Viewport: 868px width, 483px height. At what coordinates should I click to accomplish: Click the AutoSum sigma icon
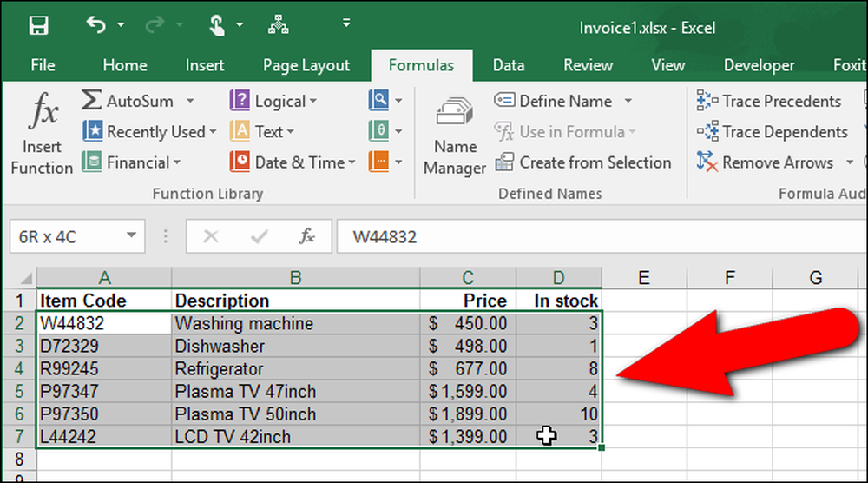91,100
